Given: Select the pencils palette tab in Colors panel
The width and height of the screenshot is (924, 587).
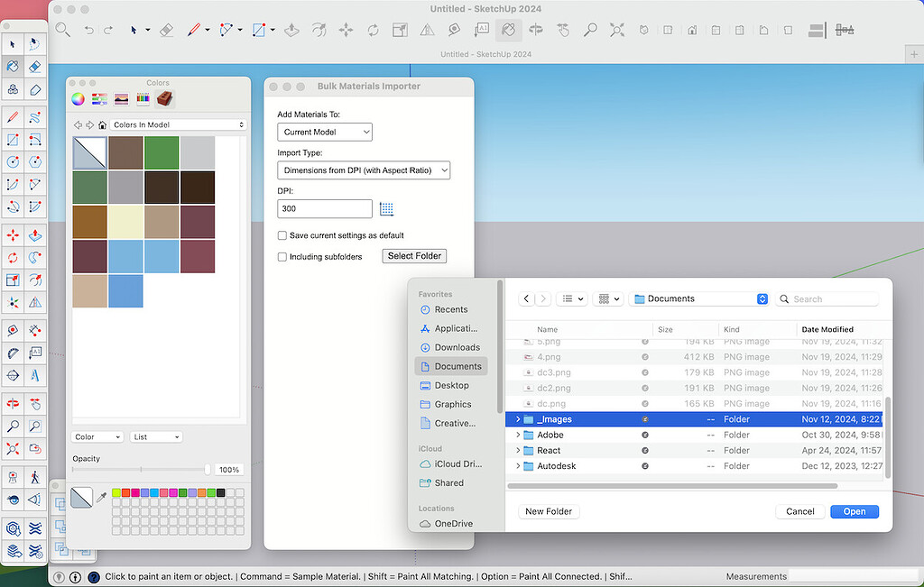Looking at the screenshot, I should click(143, 97).
